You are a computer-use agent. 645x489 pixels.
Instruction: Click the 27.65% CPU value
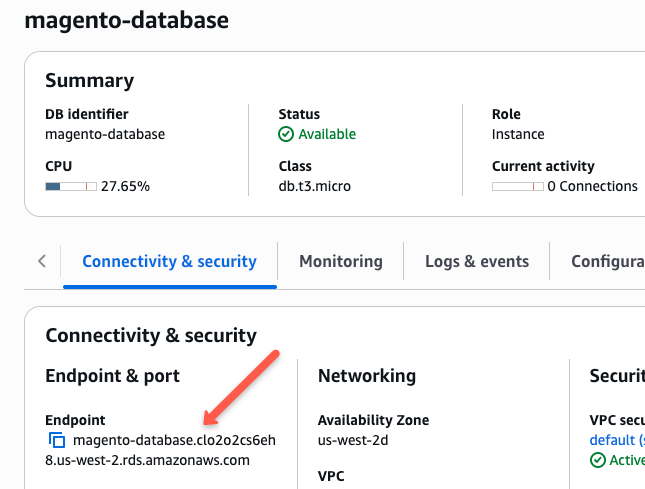tap(125, 186)
